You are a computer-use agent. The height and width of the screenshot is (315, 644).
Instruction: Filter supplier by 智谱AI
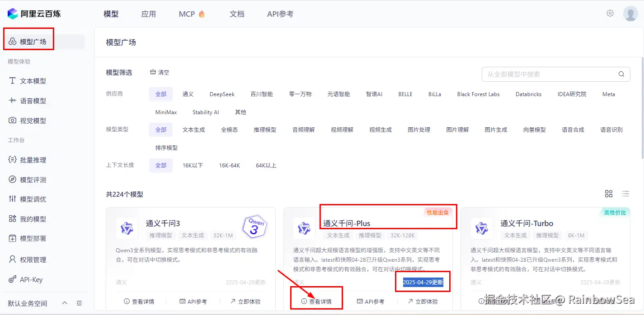[374, 94]
